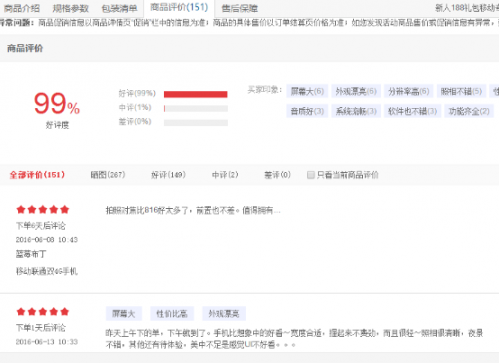This screenshot has height=363, width=499.
Task: Click the 外观漂亮(6) impression tag
Action: click(x=356, y=91)
